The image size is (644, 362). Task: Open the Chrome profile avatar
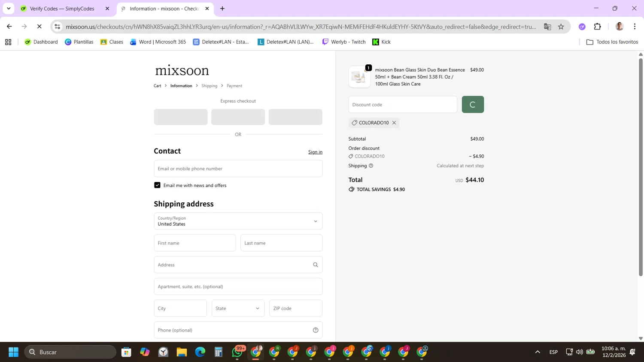[x=619, y=27]
